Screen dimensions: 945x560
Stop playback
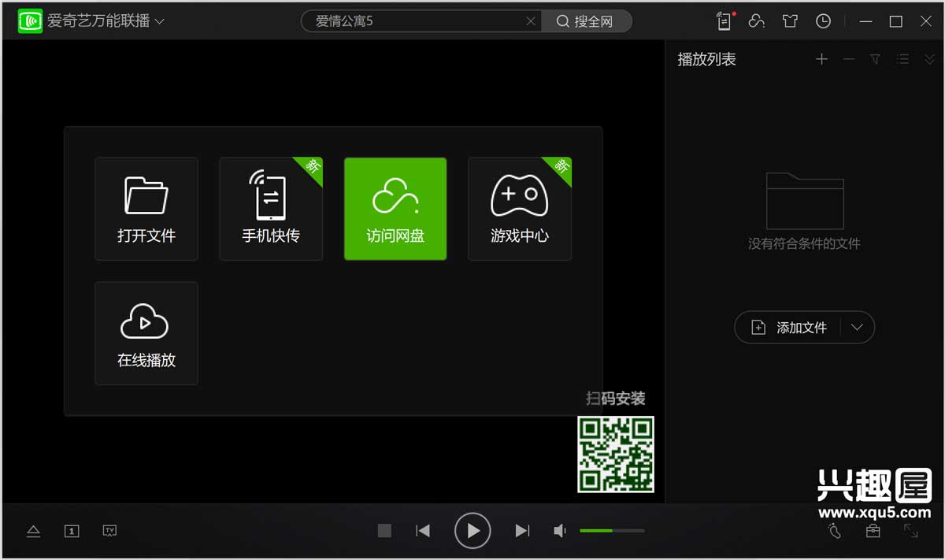point(384,531)
